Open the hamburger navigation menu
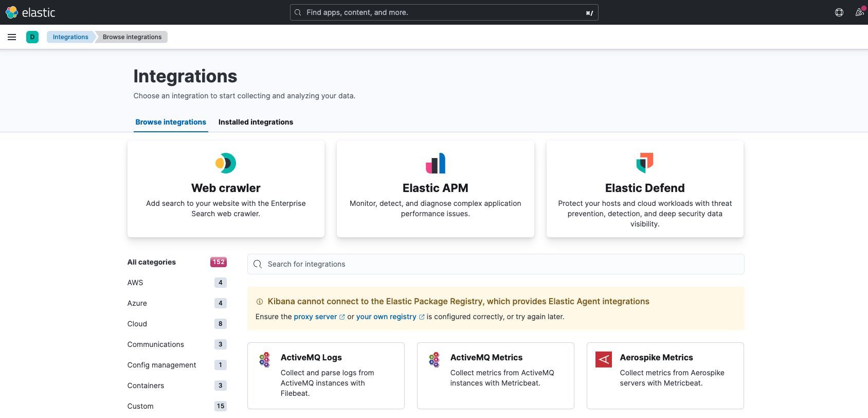Viewport: 868px width, 418px height. point(12,37)
